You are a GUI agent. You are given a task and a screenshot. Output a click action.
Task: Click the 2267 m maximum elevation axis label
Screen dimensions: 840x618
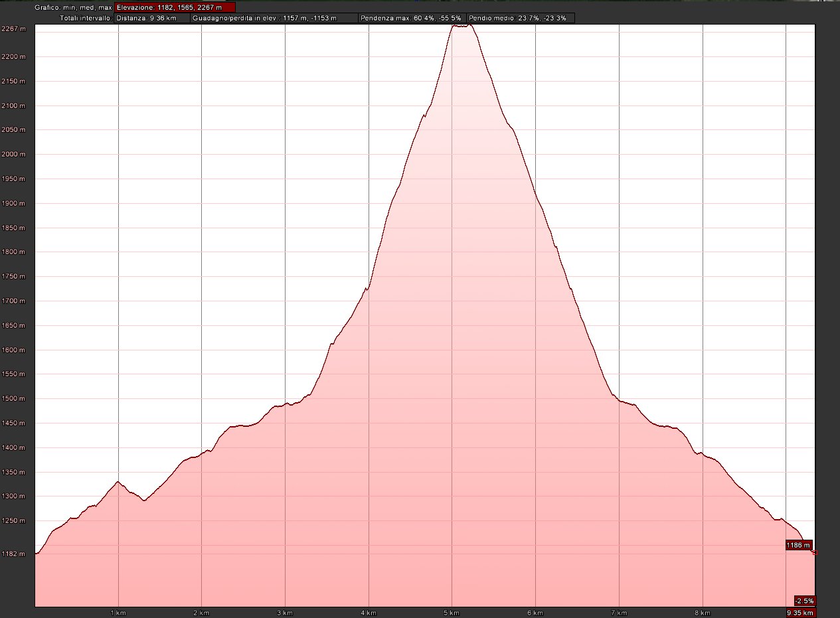pos(13,29)
